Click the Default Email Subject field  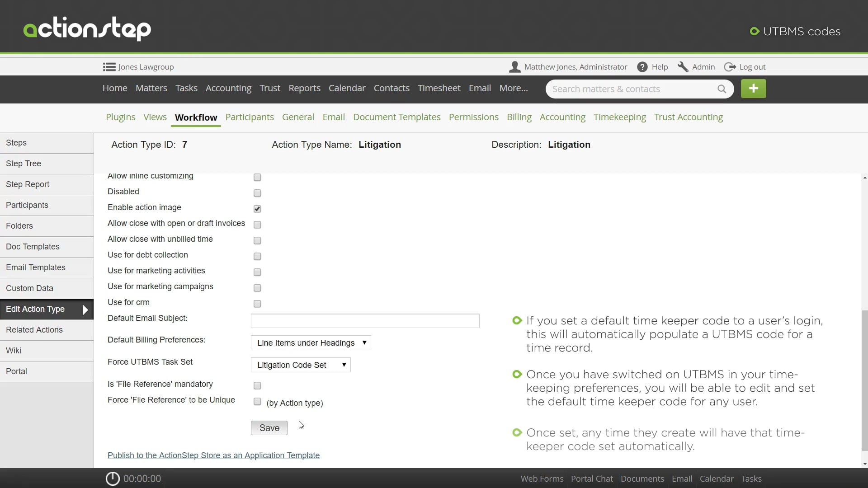click(365, 321)
